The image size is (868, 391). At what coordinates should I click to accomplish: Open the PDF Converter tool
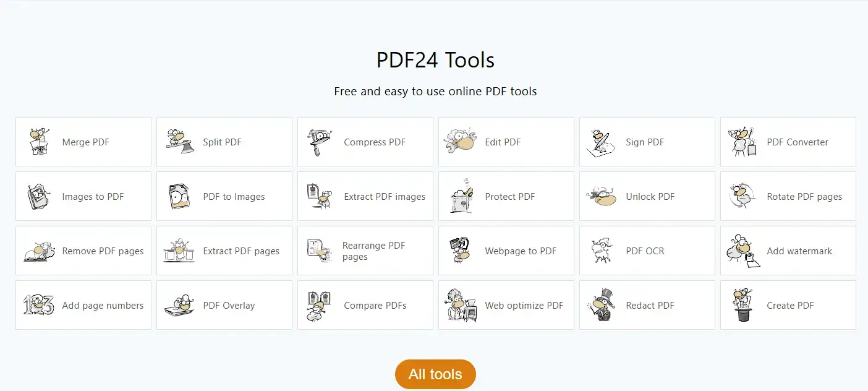tap(788, 142)
